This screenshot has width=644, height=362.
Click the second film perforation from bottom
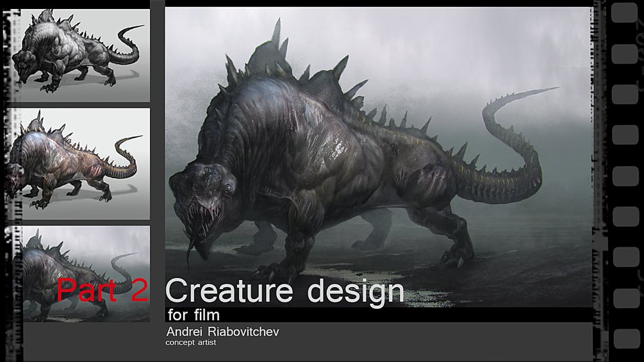pyautogui.click(x=626, y=299)
